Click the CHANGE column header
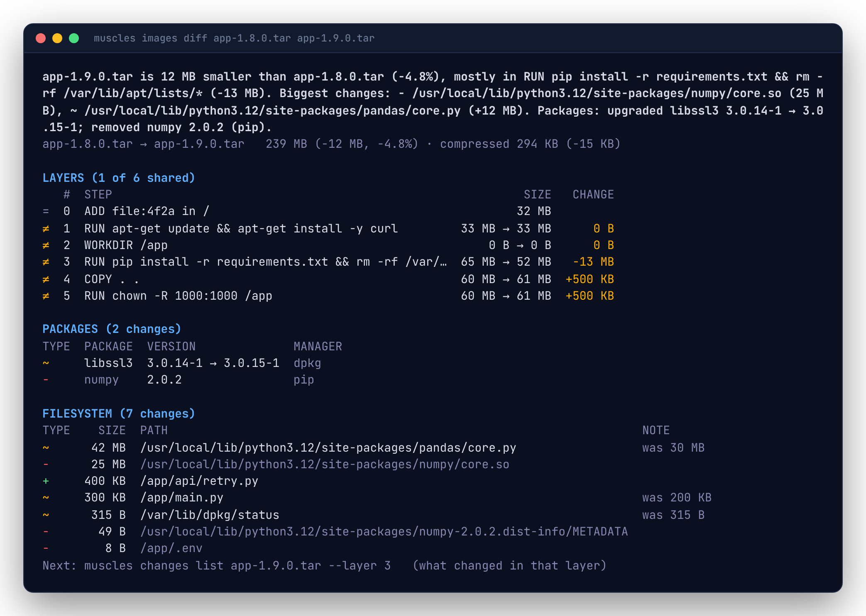 pyautogui.click(x=593, y=195)
